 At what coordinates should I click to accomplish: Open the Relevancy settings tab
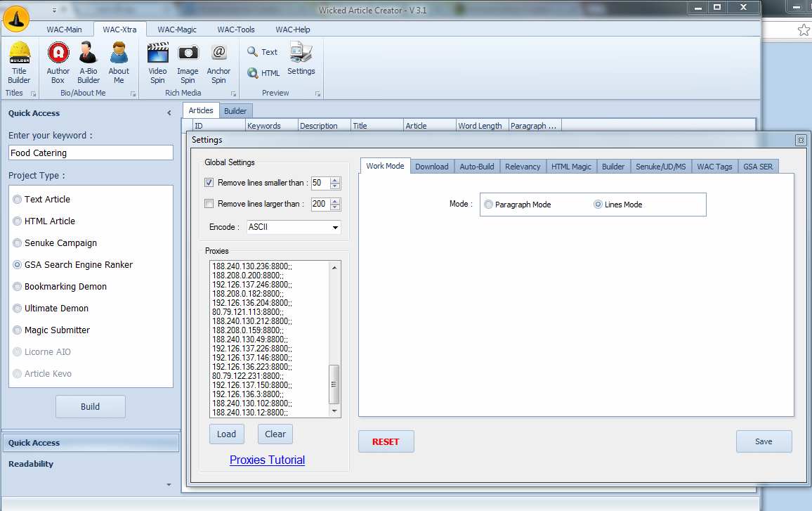(x=523, y=167)
